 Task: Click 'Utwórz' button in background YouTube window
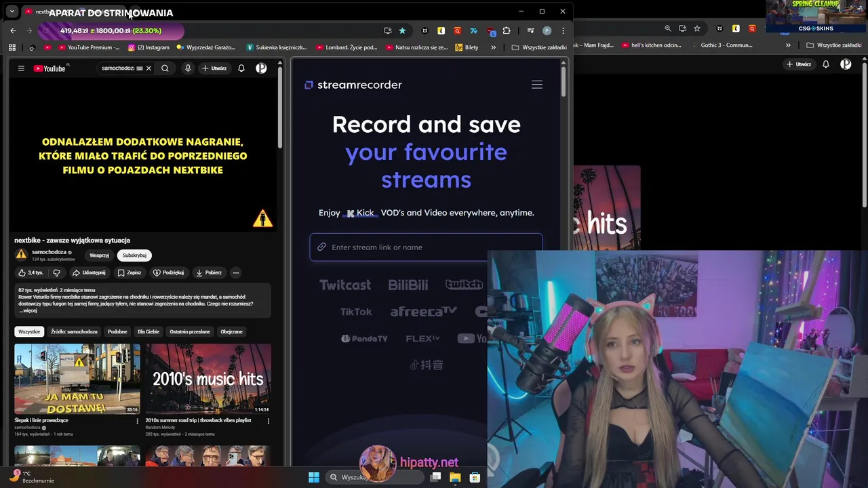click(x=799, y=64)
